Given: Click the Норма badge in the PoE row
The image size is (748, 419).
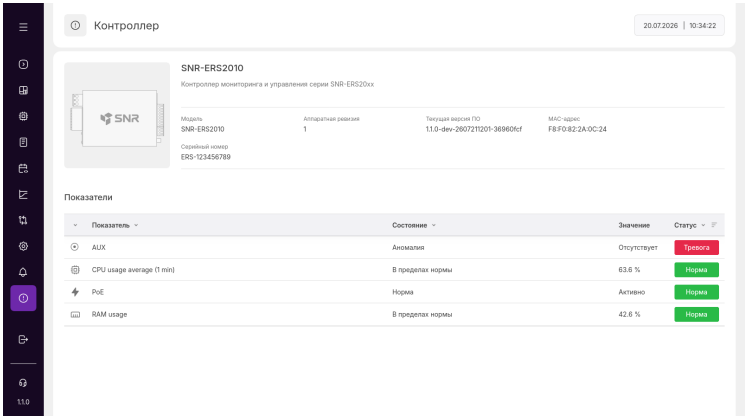Looking at the screenshot, I should 696,292.
